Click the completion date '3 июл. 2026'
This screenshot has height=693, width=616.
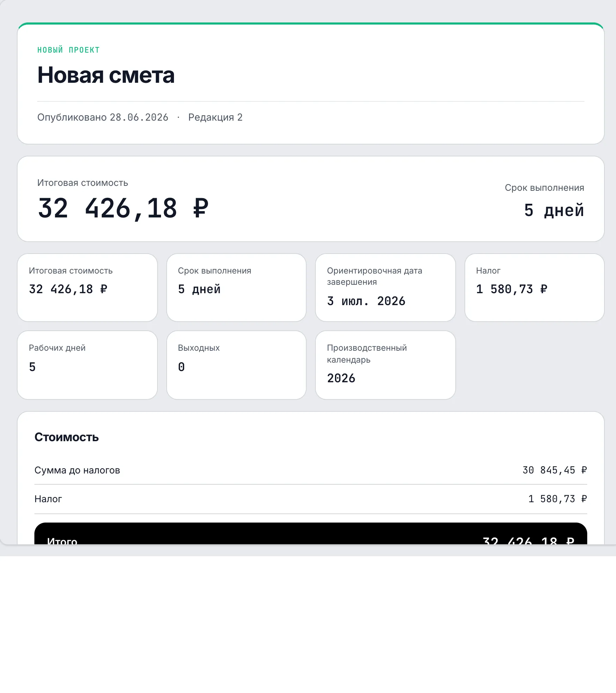coord(366,301)
